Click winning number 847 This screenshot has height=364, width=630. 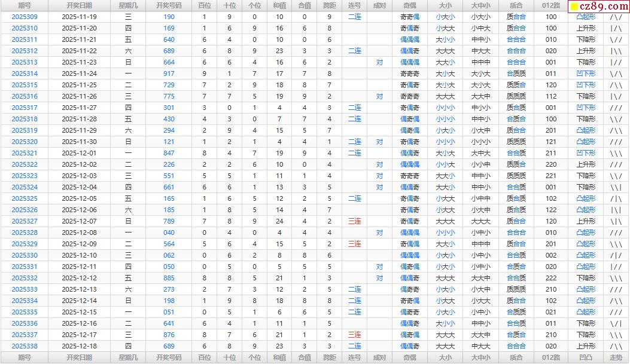169,153
